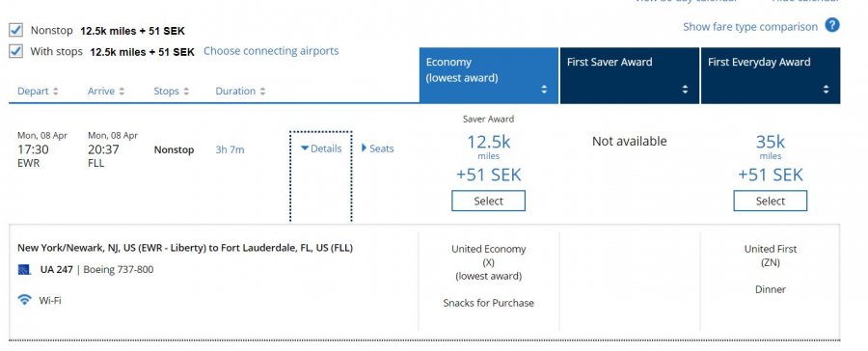Sort using First Everyday Award arrows

click(826, 89)
